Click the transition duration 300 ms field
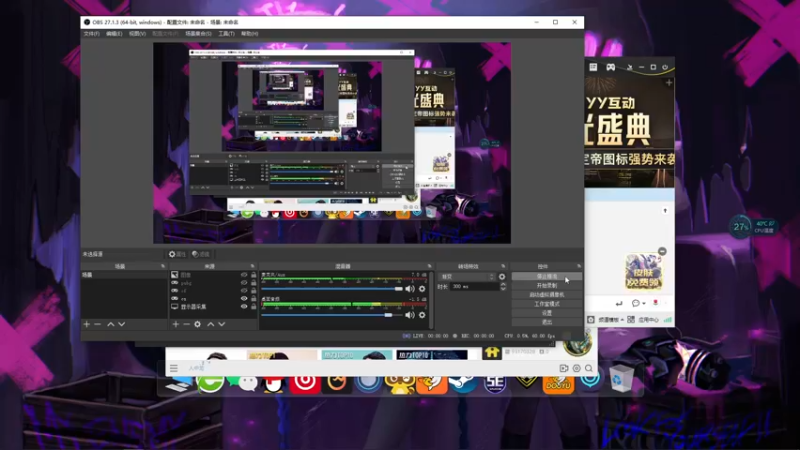The width and height of the screenshot is (800, 450). point(473,287)
